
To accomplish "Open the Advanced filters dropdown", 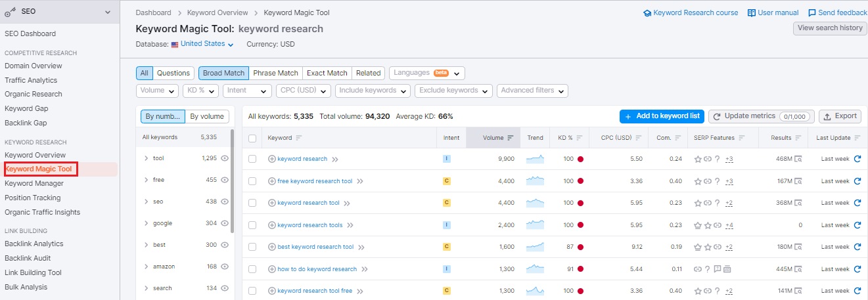I will pos(533,91).
